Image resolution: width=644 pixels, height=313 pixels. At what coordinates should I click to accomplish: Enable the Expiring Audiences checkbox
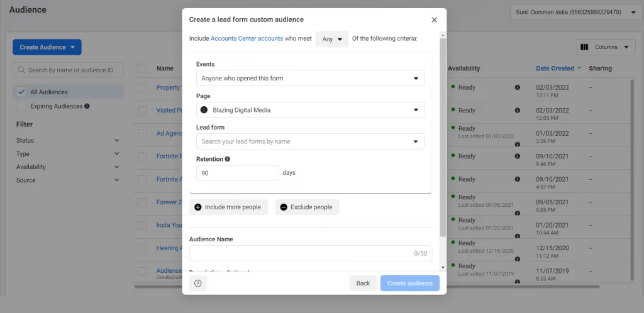coord(22,106)
